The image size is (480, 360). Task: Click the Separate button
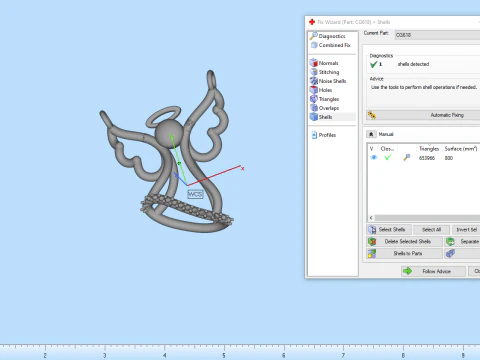point(463,241)
